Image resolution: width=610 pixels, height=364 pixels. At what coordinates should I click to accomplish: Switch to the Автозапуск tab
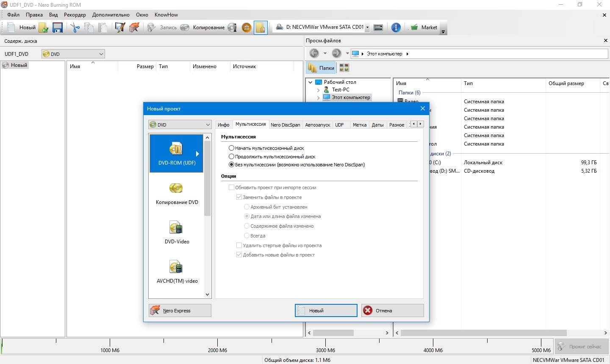[x=318, y=125]
